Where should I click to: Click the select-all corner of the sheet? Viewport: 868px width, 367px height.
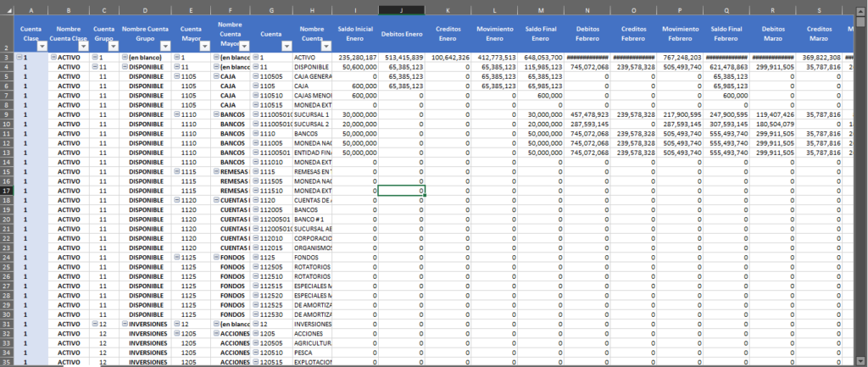tap(7, 10)
